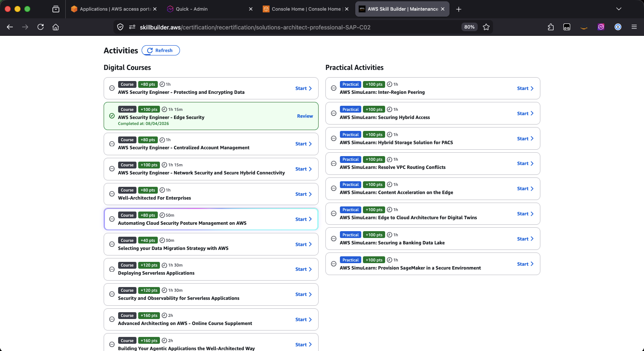The height and width of the screenshot is (351, 644).
Task: Click '+40 pts' badge on Data Migration Strategy
Action: coord(148,241)
